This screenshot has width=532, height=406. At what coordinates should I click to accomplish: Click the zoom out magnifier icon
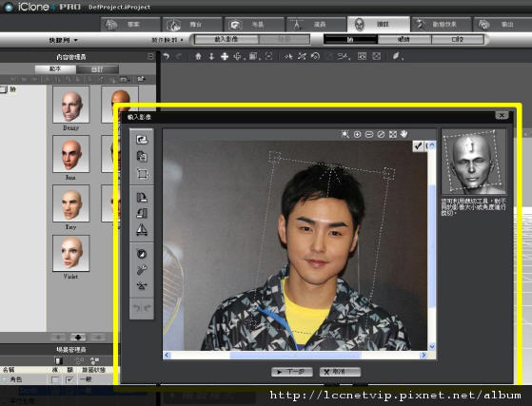coord(369,135)
